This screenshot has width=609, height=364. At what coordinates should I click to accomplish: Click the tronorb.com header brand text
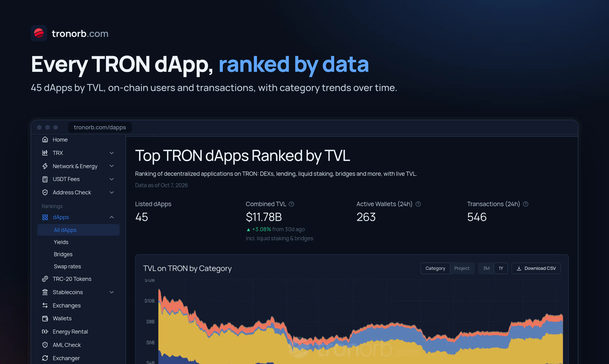tap(80, 33)
